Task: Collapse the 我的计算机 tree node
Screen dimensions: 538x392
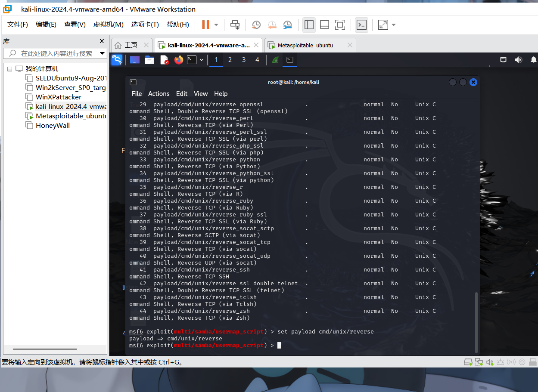Action: (x=9, y=69)
